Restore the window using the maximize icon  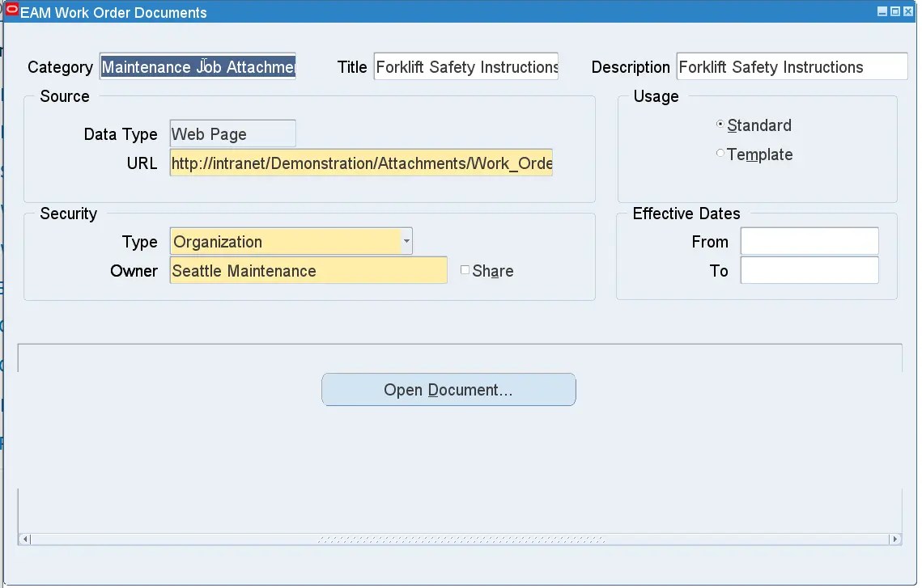pyautogui.click(x=895, y=11)
